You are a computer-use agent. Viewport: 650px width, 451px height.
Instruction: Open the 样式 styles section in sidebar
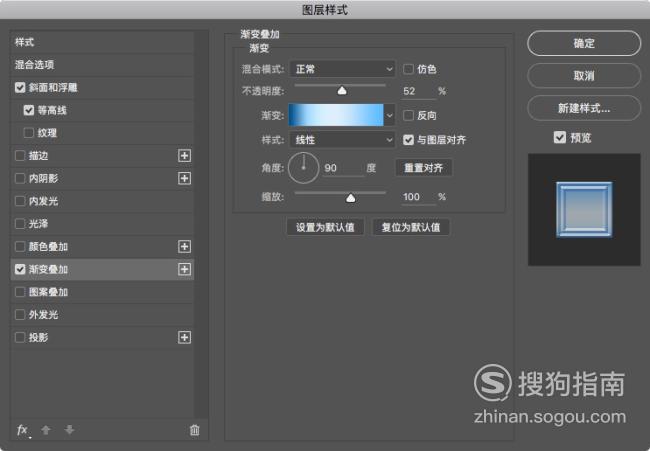pyautogui.click(x=102, y=42)
